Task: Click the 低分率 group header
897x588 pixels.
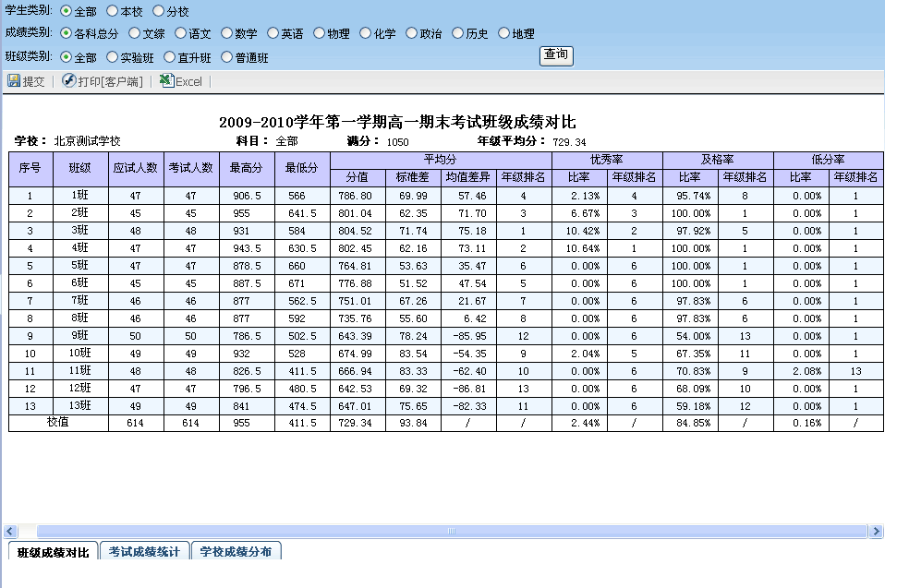Action: pos(829,160)
